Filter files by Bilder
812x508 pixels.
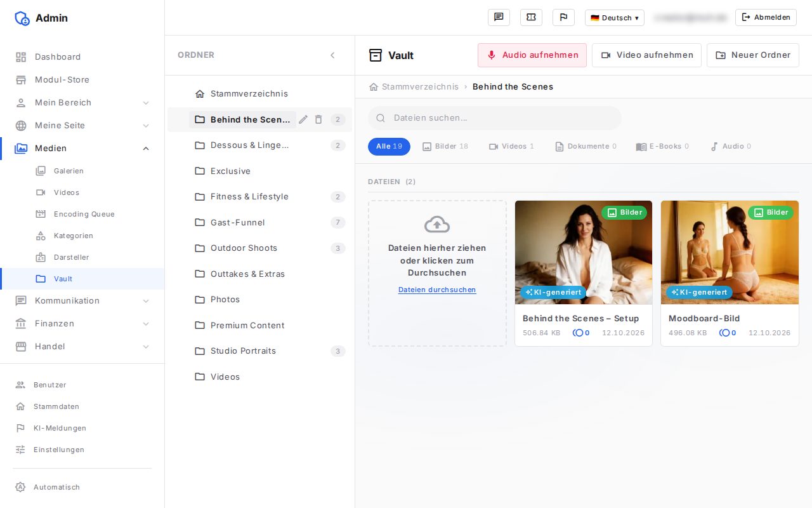445,147
